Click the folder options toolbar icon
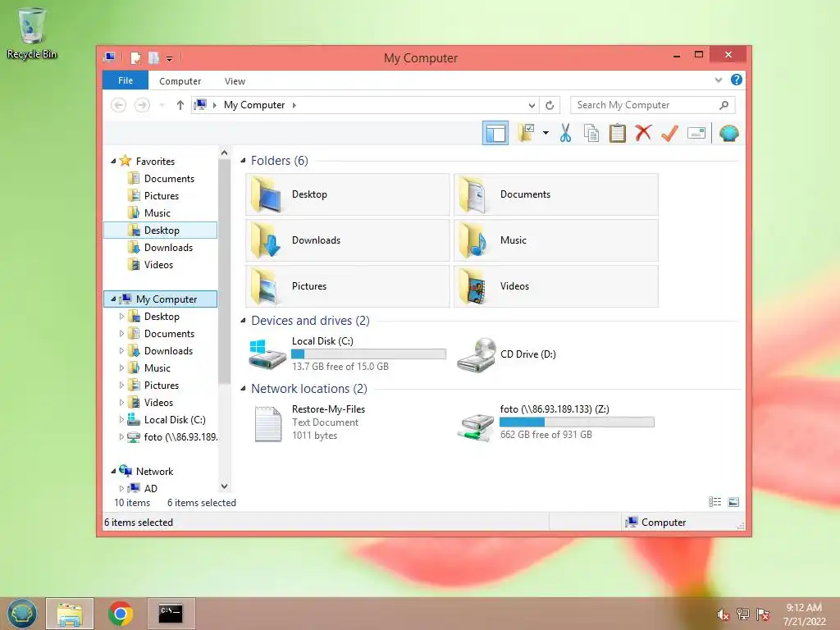Image resolution: width=840 pixels, height=630 pixels. (526, 133)
